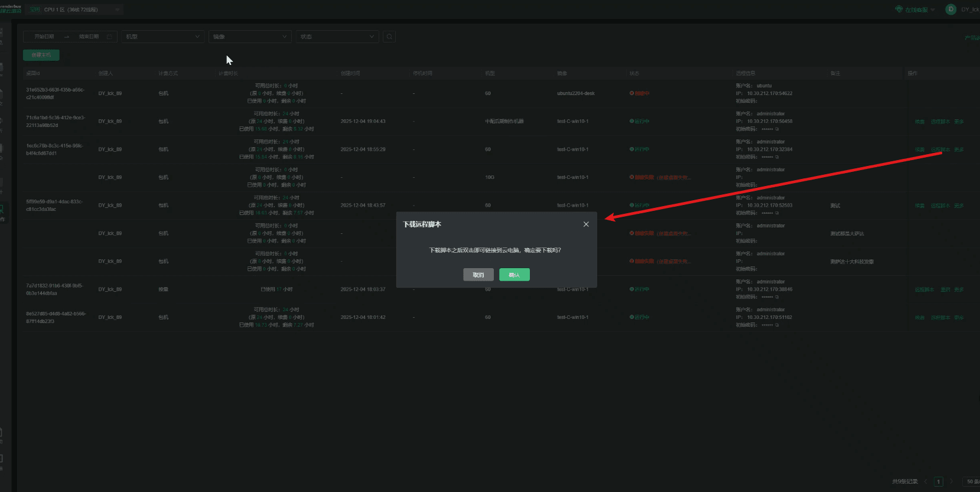Click the search magnifier icon in filters
The height and width of the screenshot is (492, 980).
[389, 37]
